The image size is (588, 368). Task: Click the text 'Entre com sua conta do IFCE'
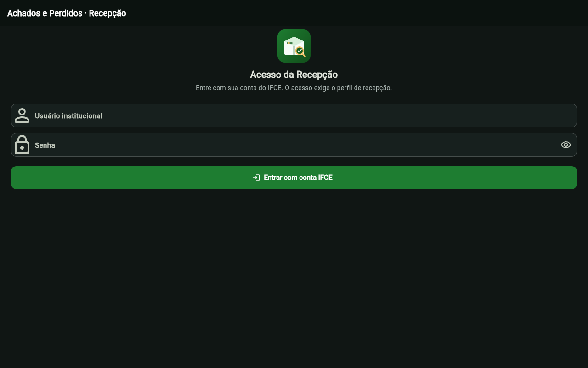(238, 88)
